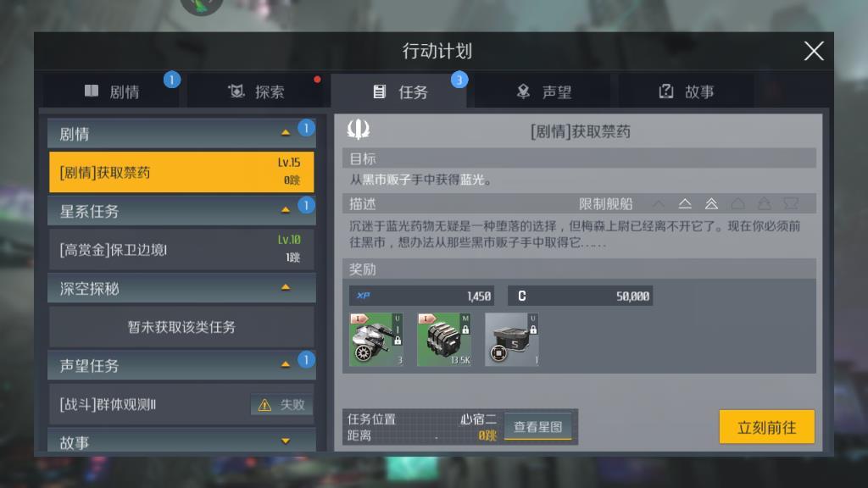Click the double-chevron restricted ship icon
This screenshot has width=868, height=488.
pyautogui.click(x=711, y=203)
